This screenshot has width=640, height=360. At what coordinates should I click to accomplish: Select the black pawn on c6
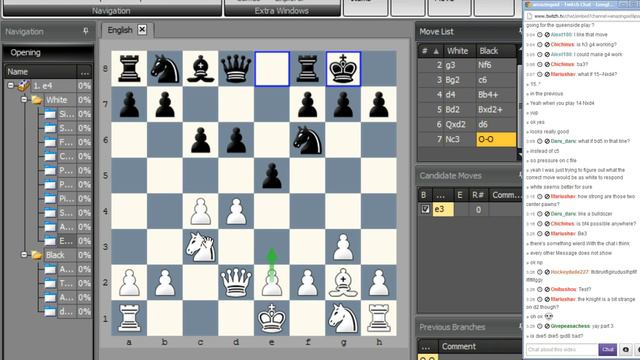pyautogui.click(x=200, y=140)
